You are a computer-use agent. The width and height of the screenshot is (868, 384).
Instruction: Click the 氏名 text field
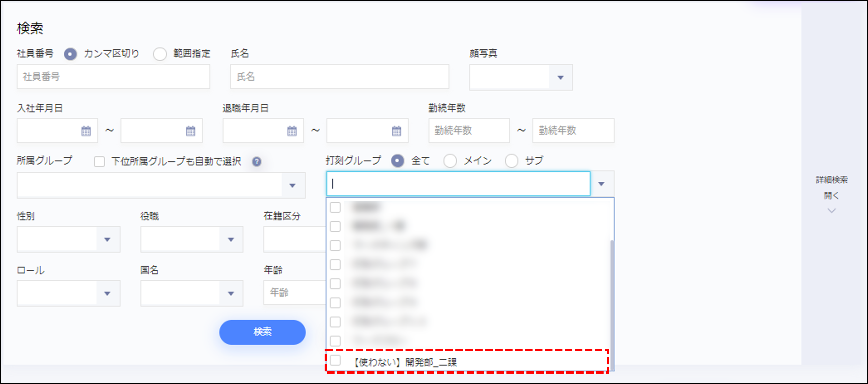click(339, 77)
